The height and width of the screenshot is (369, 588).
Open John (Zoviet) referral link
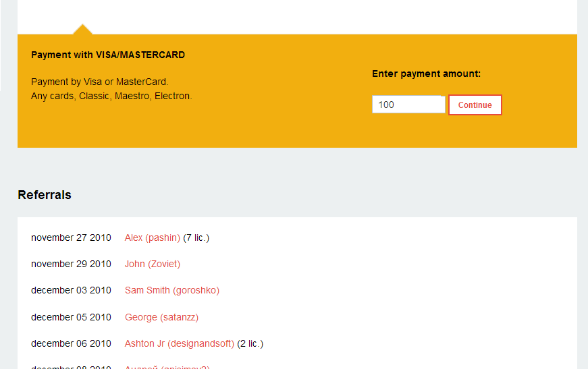153,264
